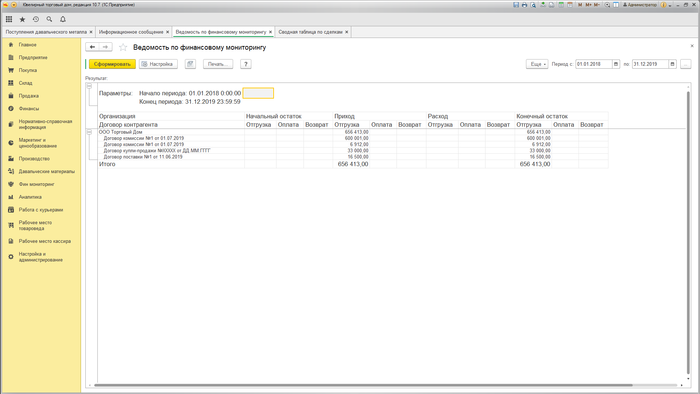Click the M- memory button in title bar
700x394 pixels.
pos(596,5)
